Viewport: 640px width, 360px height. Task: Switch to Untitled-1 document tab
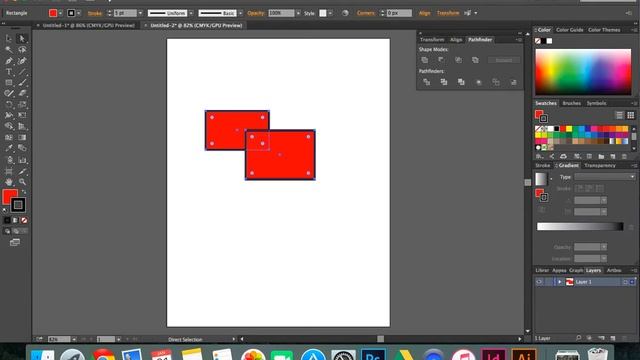coord(89,25)
